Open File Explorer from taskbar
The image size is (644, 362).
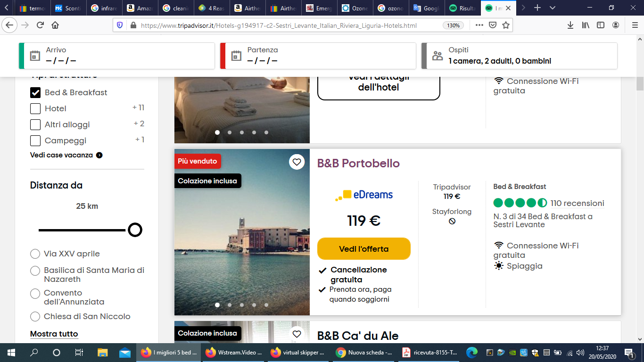click(102, 352)
